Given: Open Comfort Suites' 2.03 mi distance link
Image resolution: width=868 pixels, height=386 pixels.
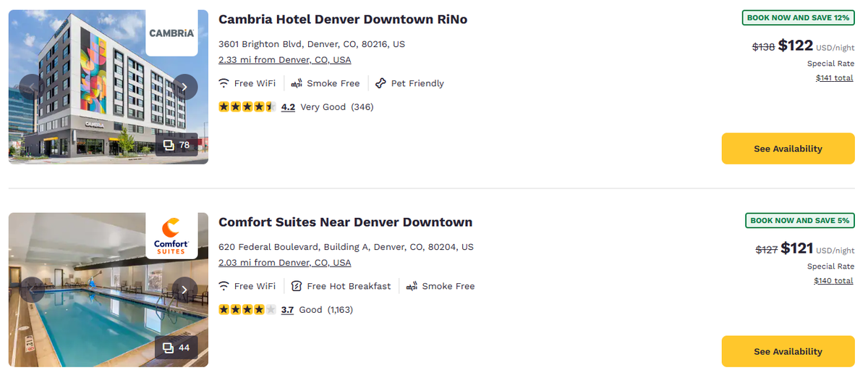Looking at the screenshot, I should (284, 263).
